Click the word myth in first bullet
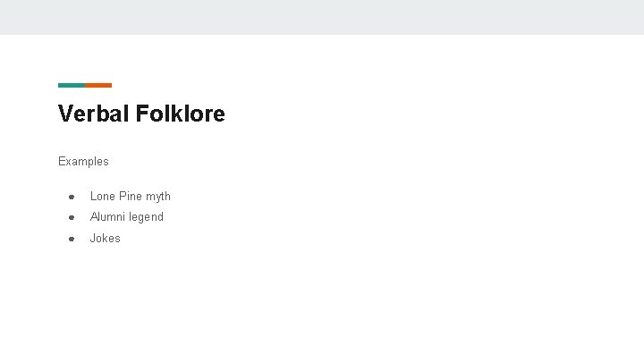 158,197
